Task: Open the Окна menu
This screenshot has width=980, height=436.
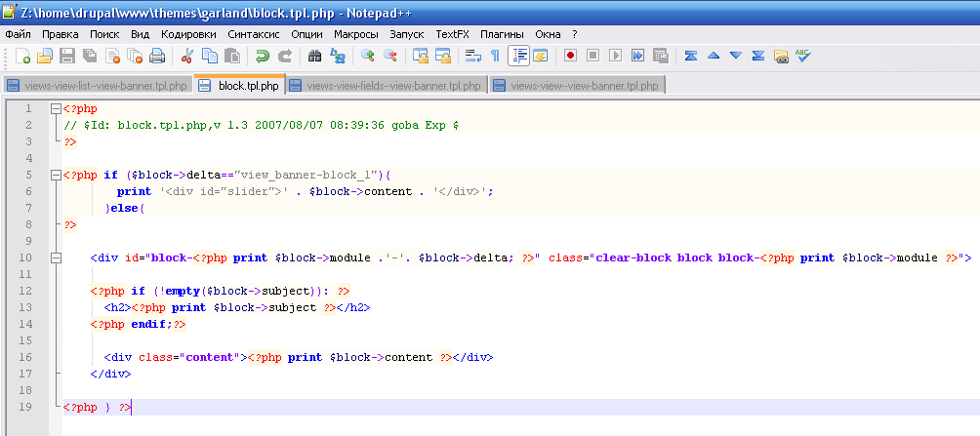Action: coord(549,34)
